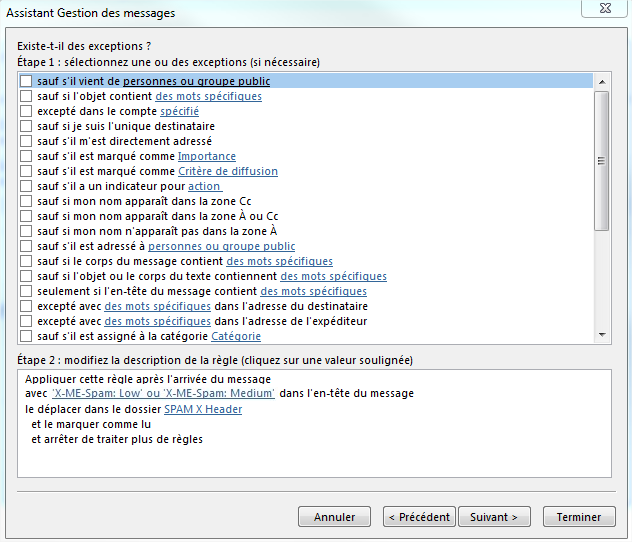Open the 'Catégorie' link in the last exception

[x=236, y=336]
